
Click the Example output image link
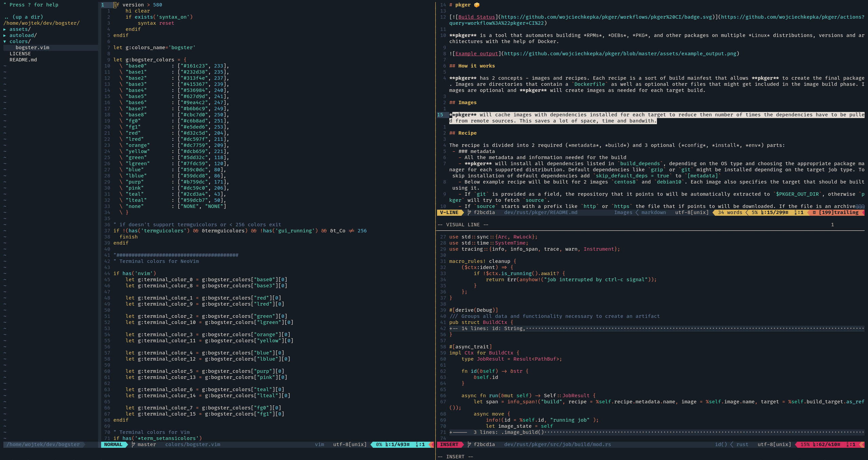(476, 54)
